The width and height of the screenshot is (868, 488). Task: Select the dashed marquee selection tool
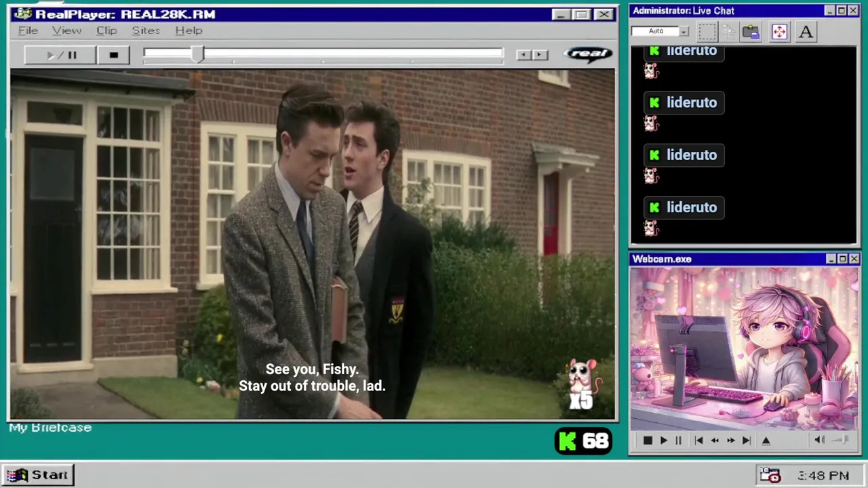[x=707, y=31]
